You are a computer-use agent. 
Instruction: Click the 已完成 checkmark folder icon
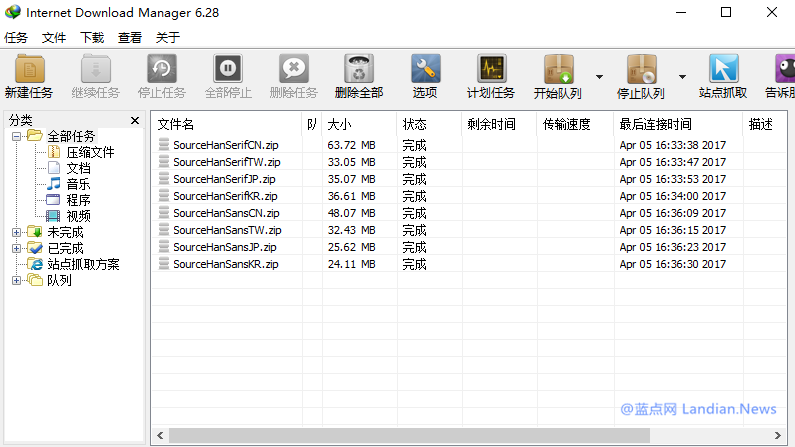tap(35, 248)
